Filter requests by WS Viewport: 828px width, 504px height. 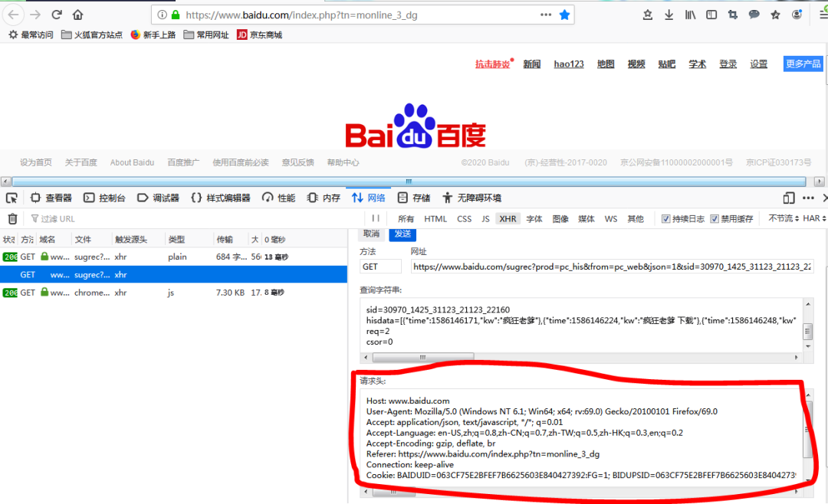coord(611,219)
